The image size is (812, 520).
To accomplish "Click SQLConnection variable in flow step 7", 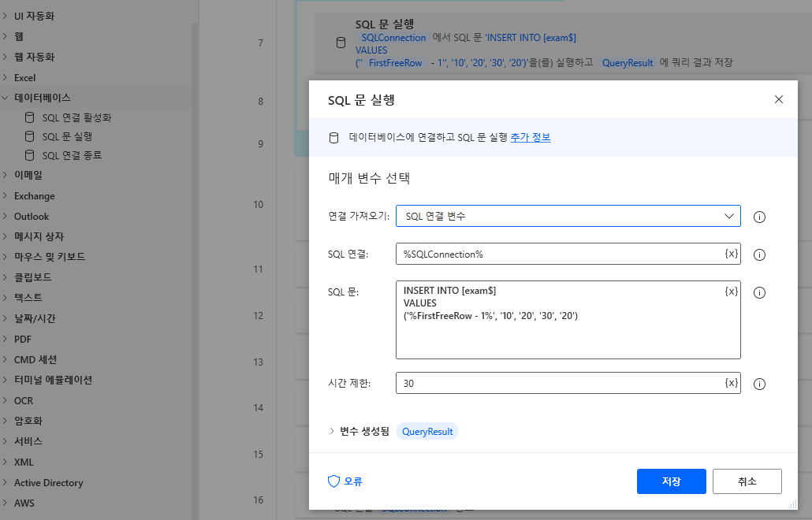I will point(393,37).
